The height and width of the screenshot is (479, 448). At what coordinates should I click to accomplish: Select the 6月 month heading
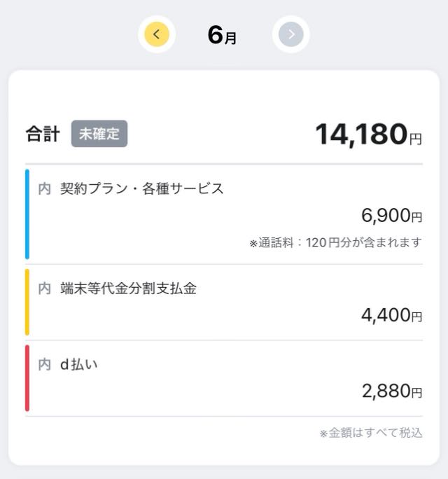[x=222, y=35]
